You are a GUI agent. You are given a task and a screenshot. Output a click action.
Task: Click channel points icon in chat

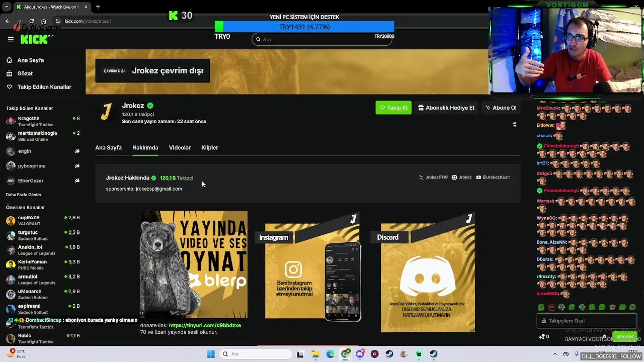click(x=542, y=337)
